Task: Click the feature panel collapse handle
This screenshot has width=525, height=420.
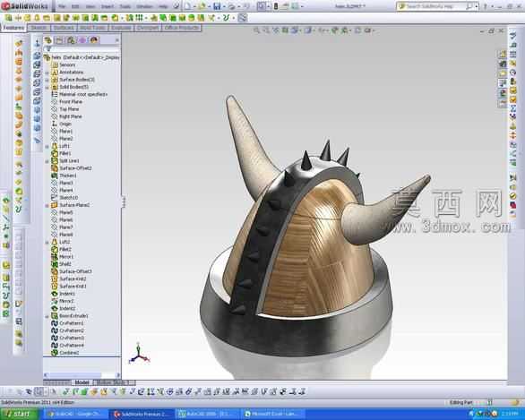Action: 124,202
